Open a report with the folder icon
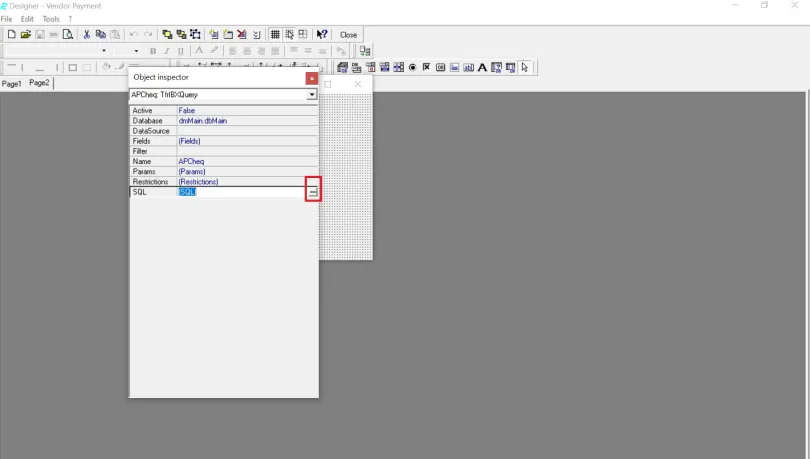 pyautogui.click(x=25, y=34)
